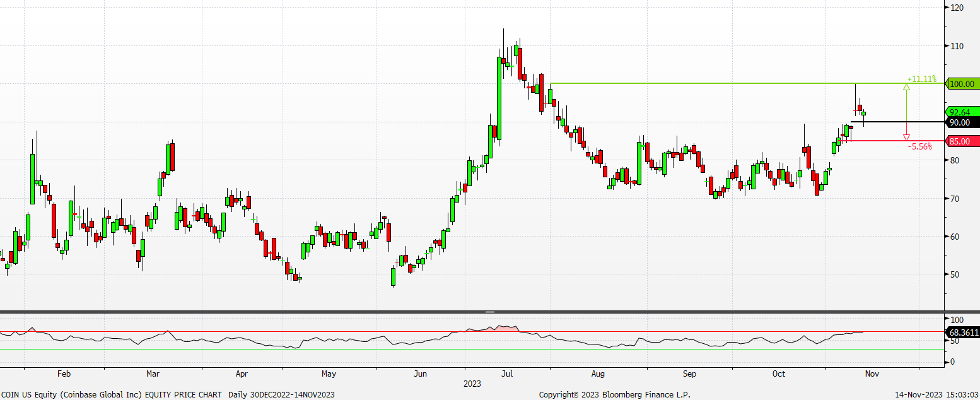Click the 110 price axis value
Screen dimensions: 980x400
[x=957, y=46]
